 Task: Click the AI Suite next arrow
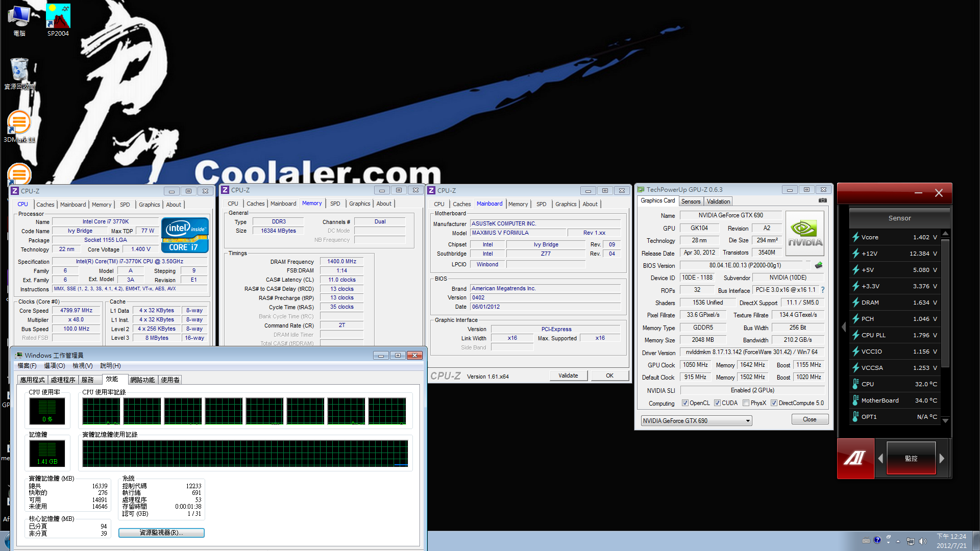[x=942, y=459]
